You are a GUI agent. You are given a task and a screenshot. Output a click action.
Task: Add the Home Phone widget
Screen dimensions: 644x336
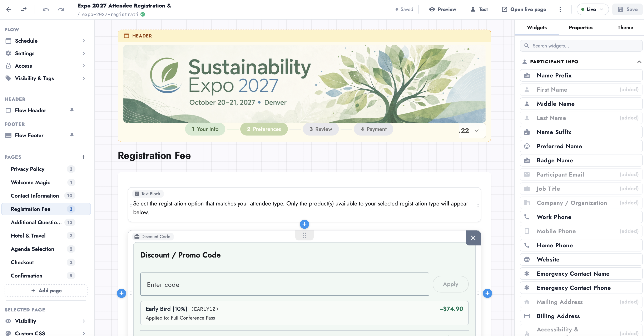(581, 245)
